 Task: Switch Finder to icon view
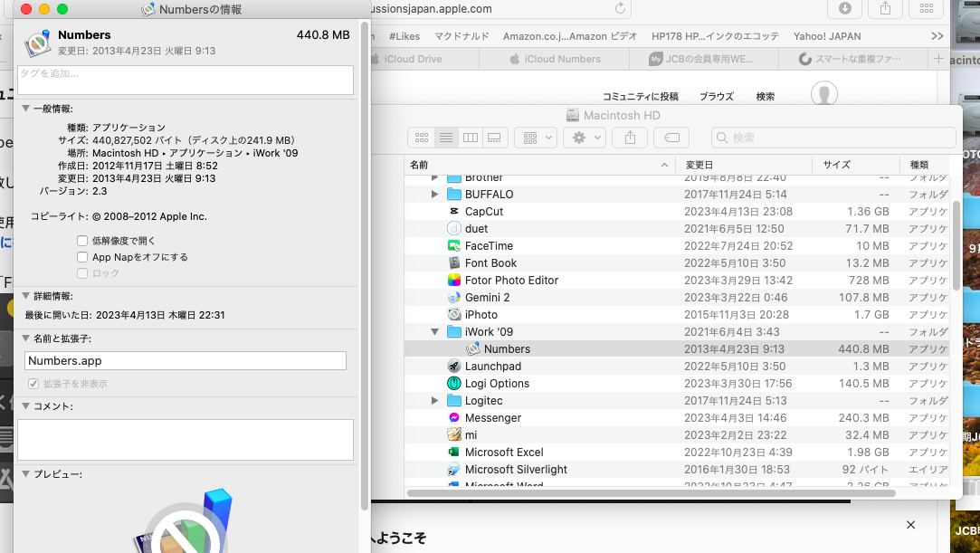click(x=421, y=138)
